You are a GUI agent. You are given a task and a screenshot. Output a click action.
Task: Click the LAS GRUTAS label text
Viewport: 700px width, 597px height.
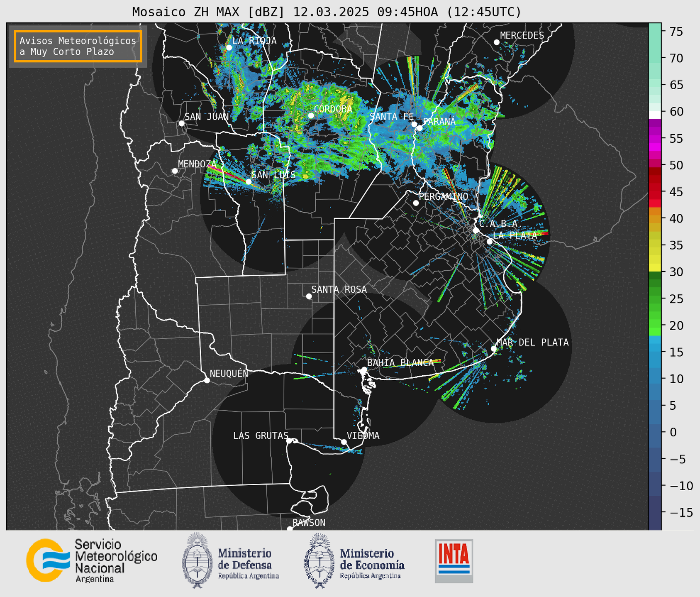click(261, 436)
